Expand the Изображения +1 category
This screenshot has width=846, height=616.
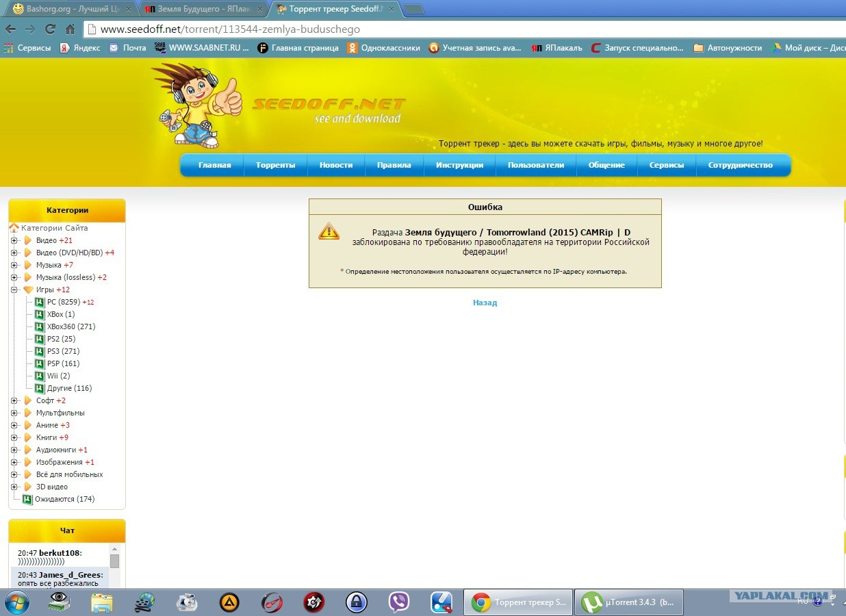tap(14, 462)
